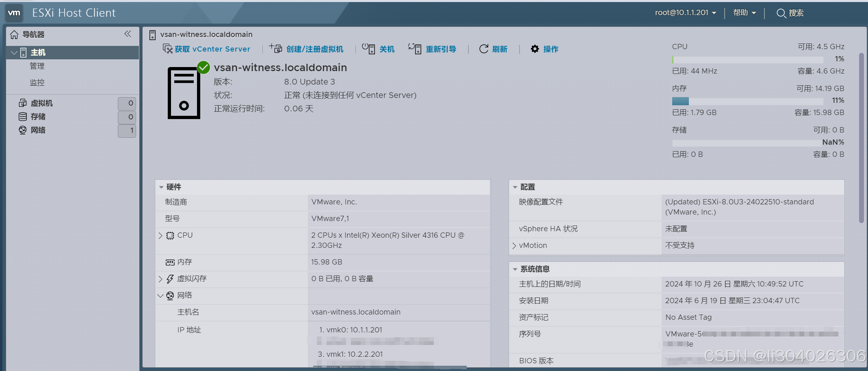Click the Navigator home icon
This screenshot has width=868, height=371.
[x=14, y=35]
